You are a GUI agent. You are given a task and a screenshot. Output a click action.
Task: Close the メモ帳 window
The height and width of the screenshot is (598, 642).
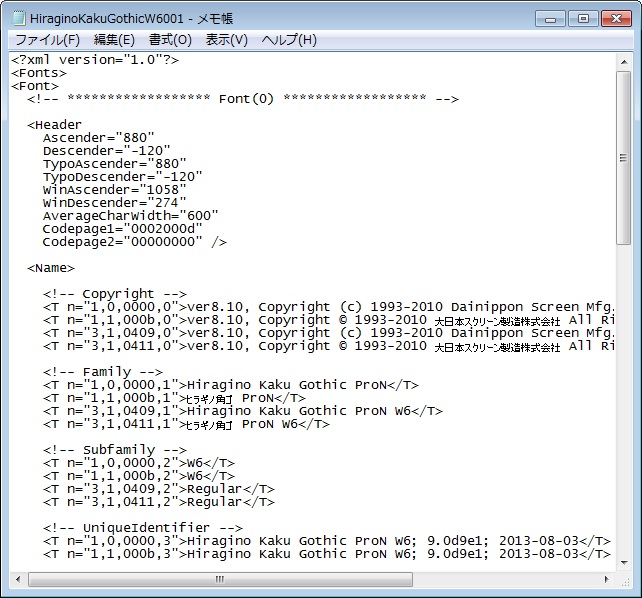click(x=616, y=19)
